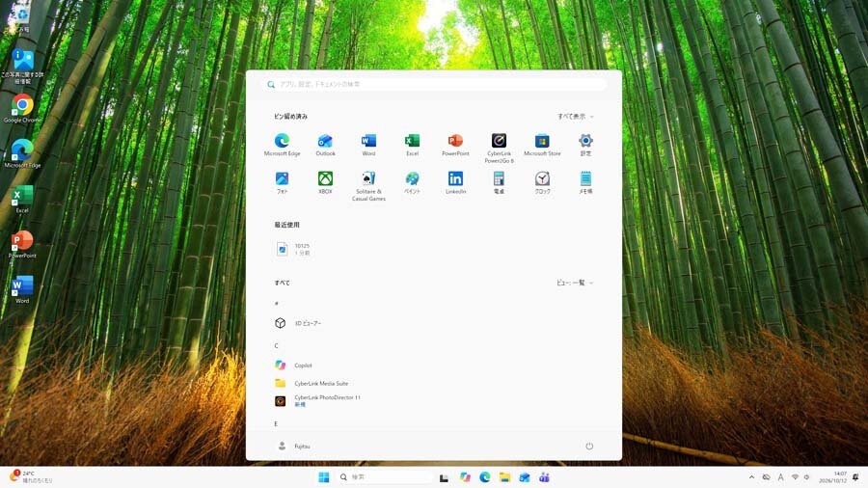
Task: Open the Photos app (フォト)
Action: pos(282,182)
